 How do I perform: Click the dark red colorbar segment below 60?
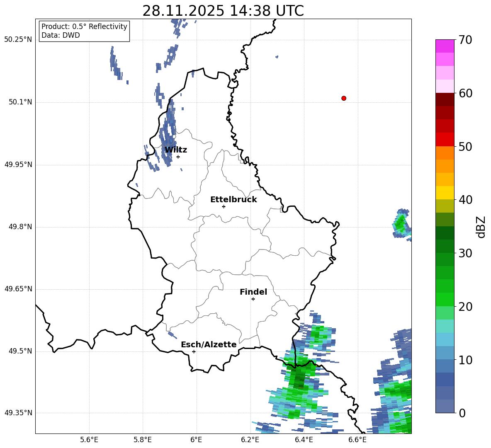(x=445, y=99)
